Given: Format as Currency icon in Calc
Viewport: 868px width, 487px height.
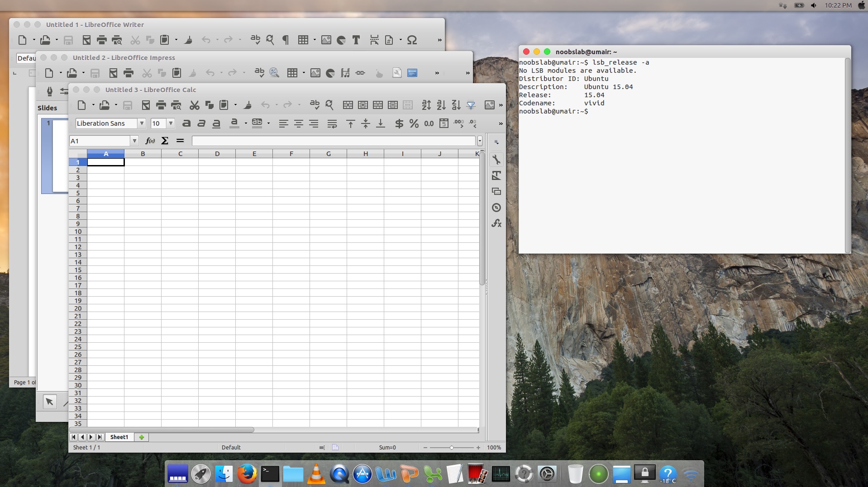Looking at the screenshot, I should 399,123.
